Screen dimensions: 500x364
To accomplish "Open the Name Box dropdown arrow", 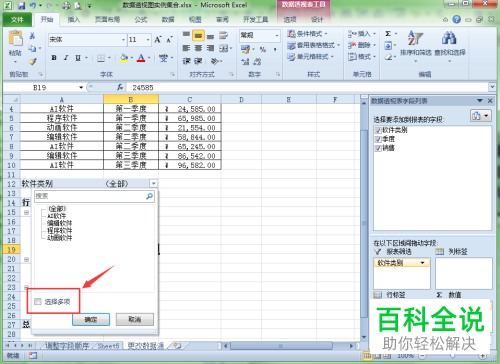I will (x=81, y=87).
